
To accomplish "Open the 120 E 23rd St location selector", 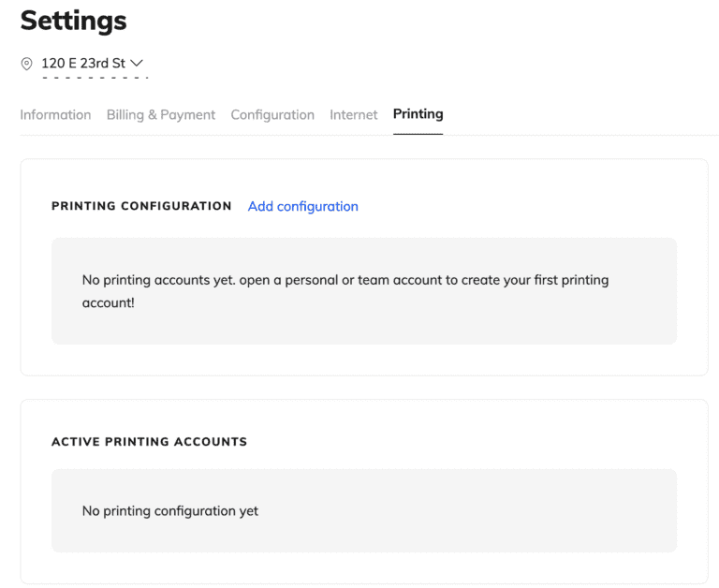I will (x=85, y=63).
